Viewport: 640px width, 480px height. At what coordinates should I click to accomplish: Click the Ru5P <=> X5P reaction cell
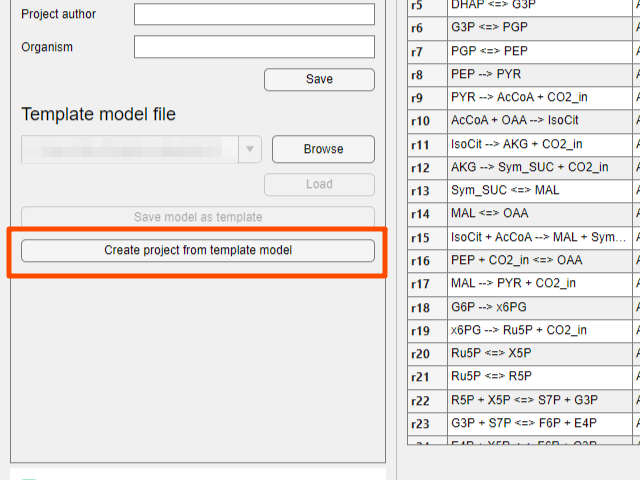click(538, 353)
